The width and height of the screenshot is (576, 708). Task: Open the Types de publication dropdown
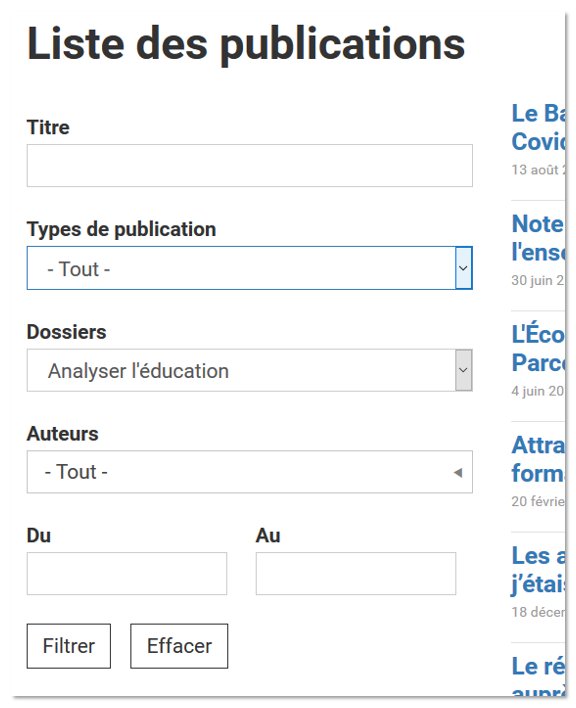pos(250,268)
